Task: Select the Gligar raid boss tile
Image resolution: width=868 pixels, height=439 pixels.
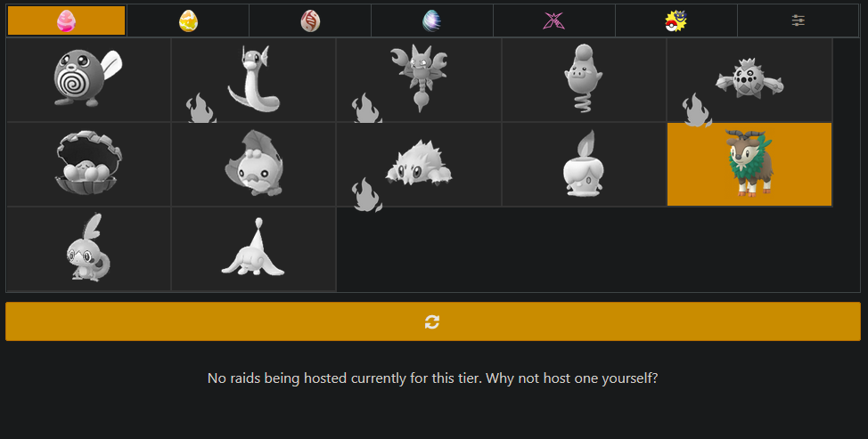Action: pyautogui.click(x=419, y=80)
